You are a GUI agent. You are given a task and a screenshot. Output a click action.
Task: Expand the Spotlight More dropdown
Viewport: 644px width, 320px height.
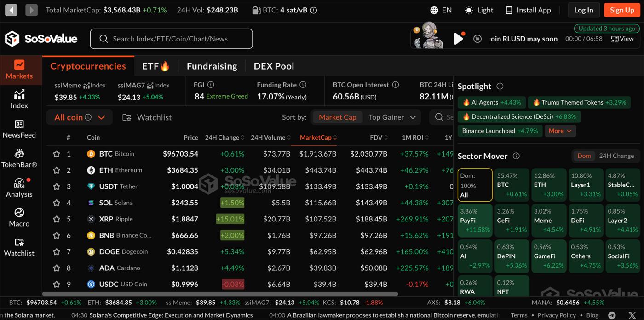click(x=560, y=131)
